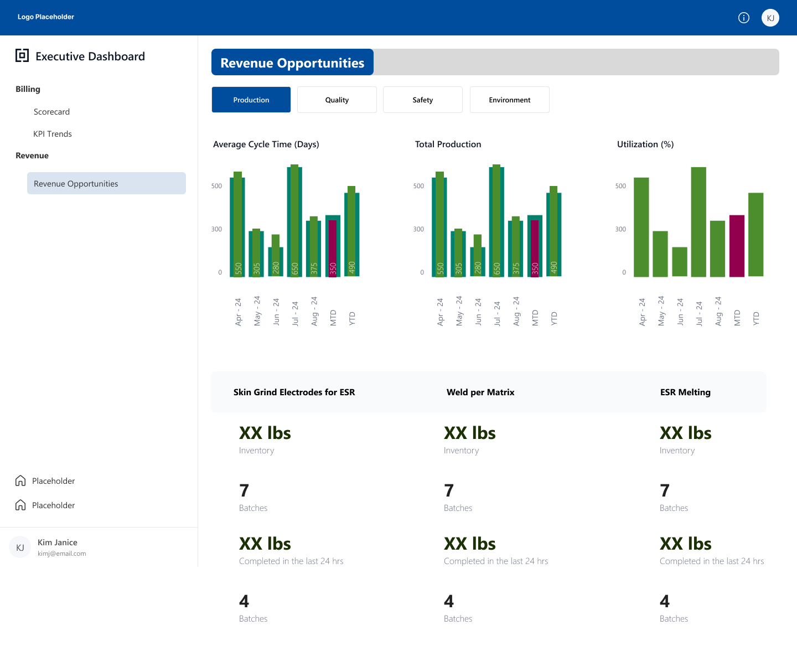This screenshot has width=797, height=672.
Task: Open Scorecard in the sidebar
Action: tap(51, 112)
